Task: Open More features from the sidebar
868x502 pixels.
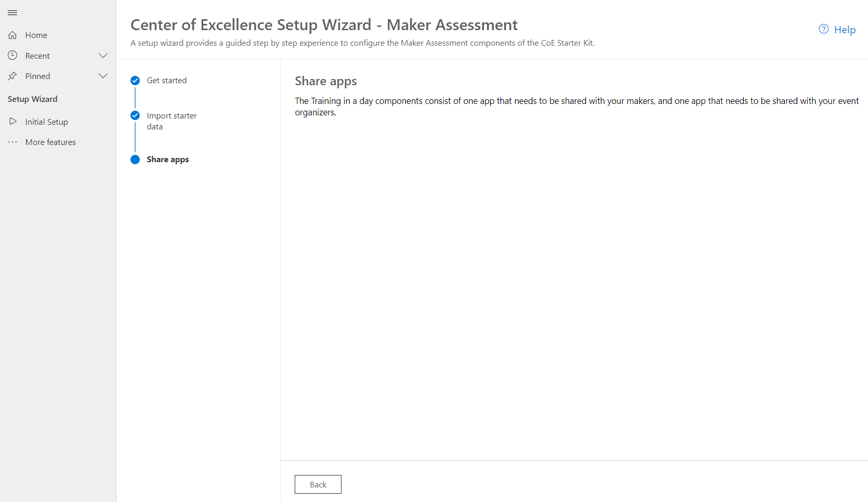Action: [x=50, y=141]
